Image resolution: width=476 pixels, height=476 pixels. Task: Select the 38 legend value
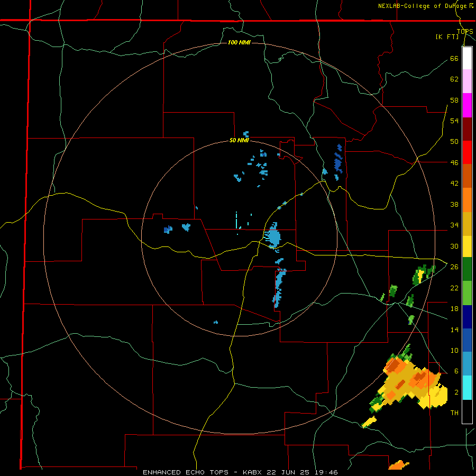click(454, 204)
